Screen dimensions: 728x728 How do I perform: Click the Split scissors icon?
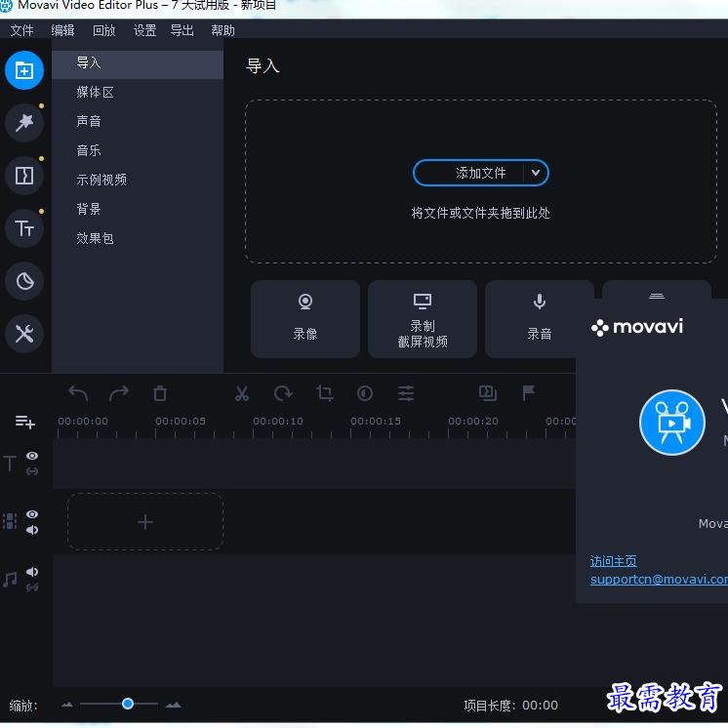(242, 393)
